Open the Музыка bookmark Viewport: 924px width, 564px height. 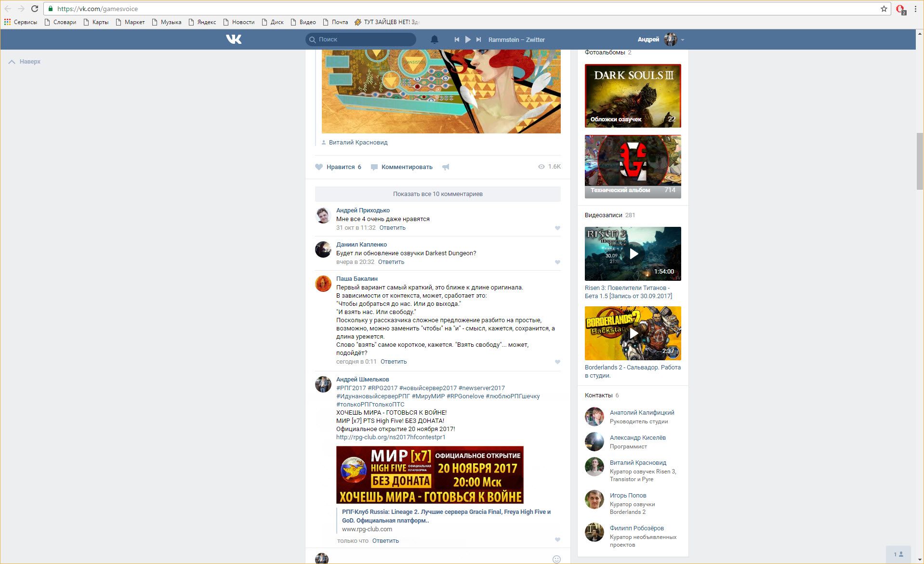coord(167,22)
